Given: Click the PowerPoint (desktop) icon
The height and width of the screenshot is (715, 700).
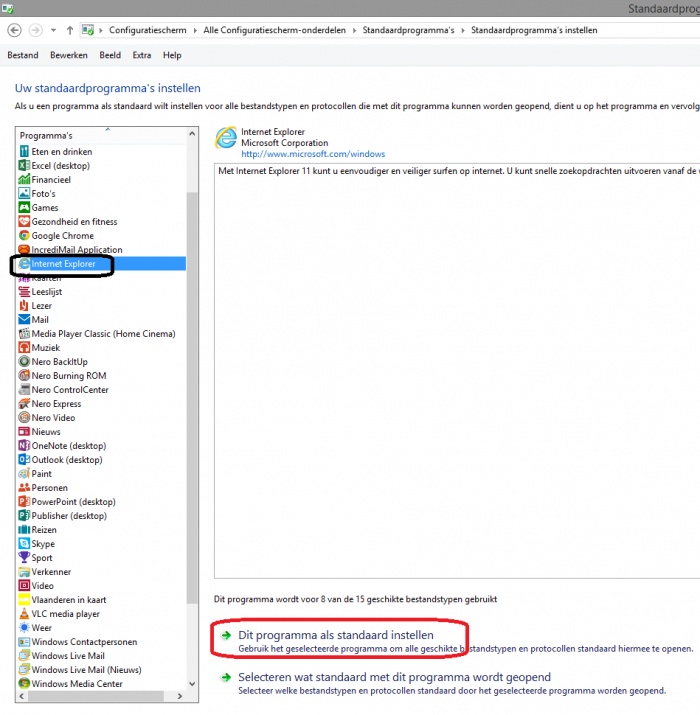Looking at the screenshot, I should (24, 502).
